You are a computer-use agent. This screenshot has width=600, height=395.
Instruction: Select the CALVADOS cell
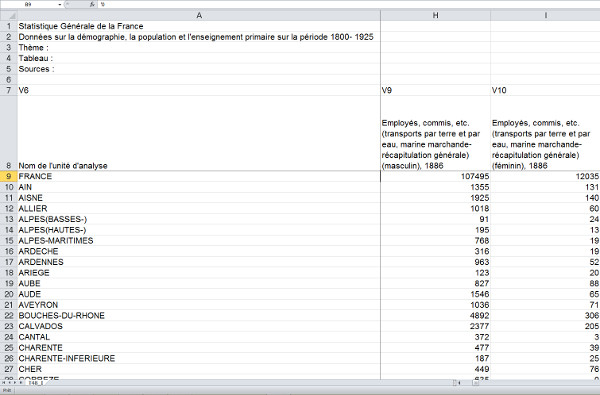[199, 326]
